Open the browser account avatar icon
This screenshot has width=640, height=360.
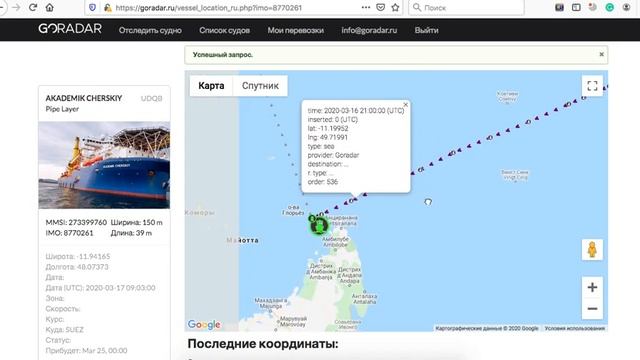pos(626,7)
